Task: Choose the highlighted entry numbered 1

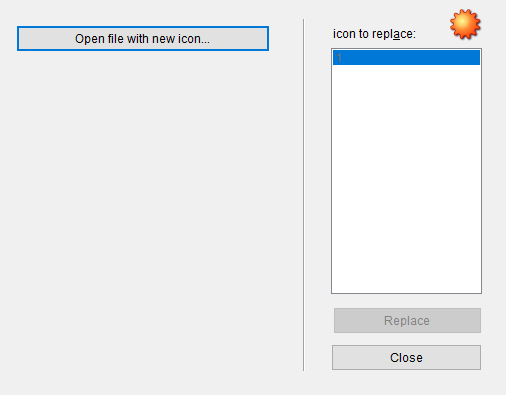Action: pyautogui.click(x=406, y=57)
